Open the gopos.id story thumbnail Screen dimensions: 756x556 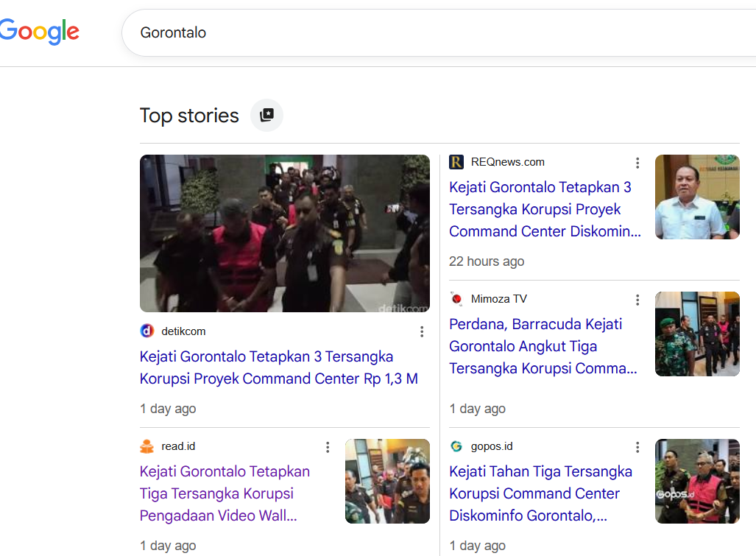point(697,482)
